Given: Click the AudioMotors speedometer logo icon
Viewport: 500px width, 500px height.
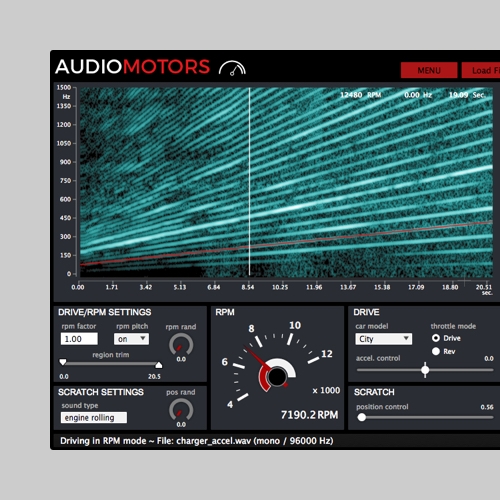Looking at the screenshot, I should point(232,68).
